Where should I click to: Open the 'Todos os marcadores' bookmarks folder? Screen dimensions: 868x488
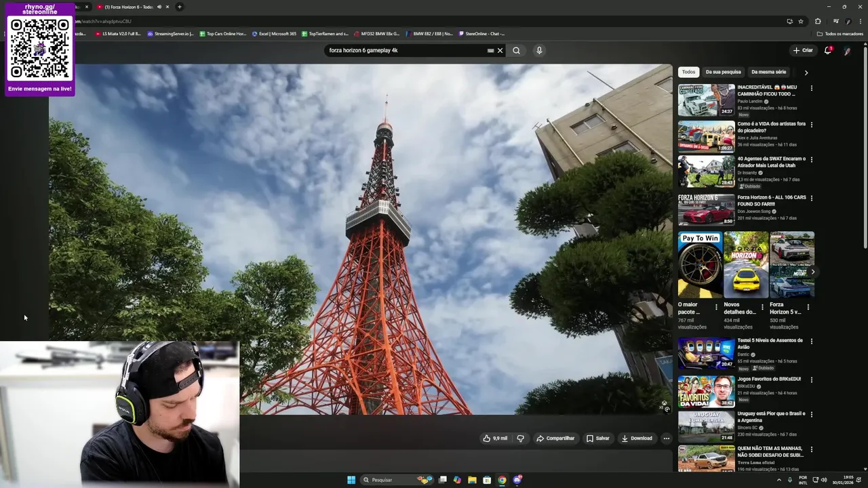(x=840, y=33)
